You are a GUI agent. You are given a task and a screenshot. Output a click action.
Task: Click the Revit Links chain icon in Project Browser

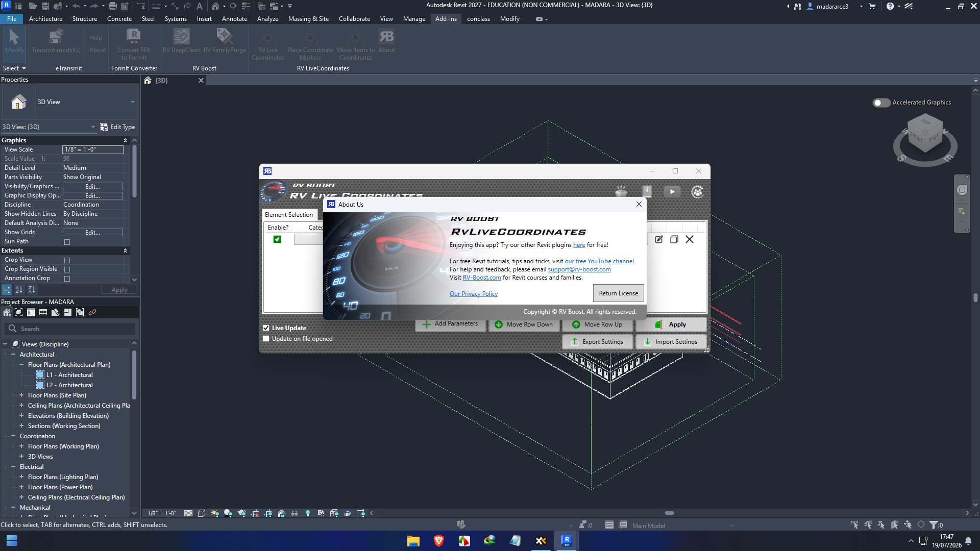click(92, 312)
